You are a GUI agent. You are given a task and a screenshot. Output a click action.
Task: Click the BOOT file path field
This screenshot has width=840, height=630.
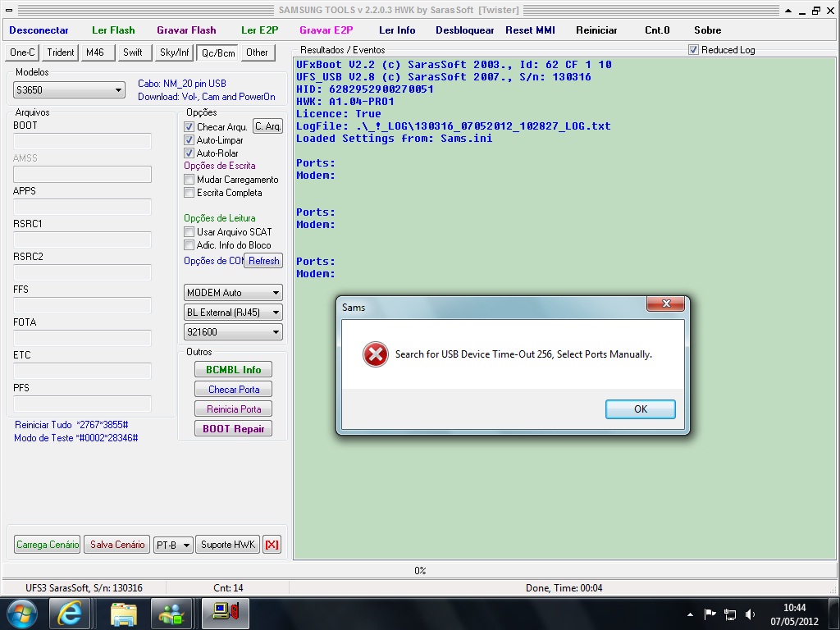click(82, 141)
